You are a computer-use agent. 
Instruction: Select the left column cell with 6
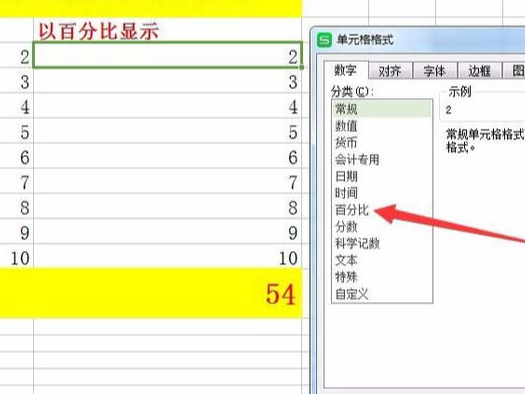click(16, 156)
